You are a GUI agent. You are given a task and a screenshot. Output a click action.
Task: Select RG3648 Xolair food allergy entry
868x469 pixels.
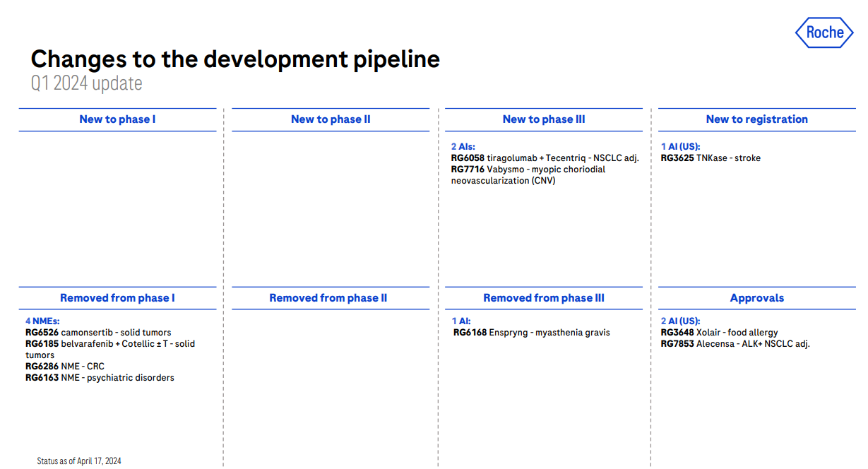tap(719, 333)
